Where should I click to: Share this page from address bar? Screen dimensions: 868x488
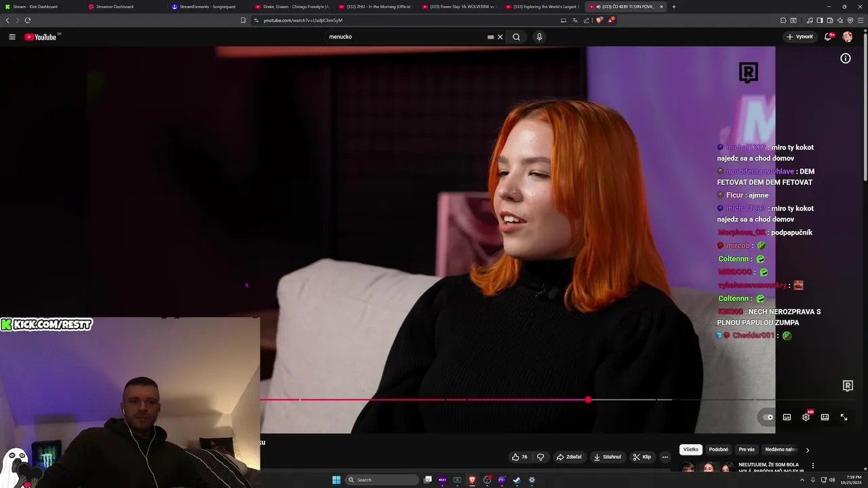click(x=587, y=20)
